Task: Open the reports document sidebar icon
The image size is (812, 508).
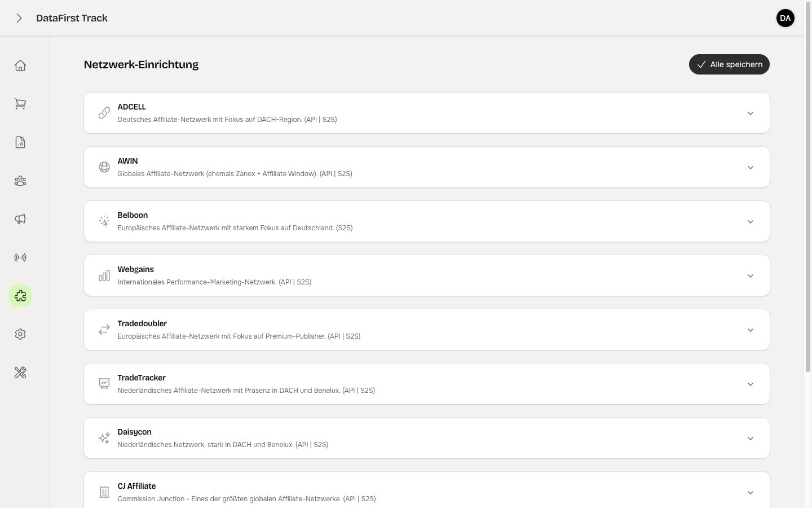Action: point(20,142)
